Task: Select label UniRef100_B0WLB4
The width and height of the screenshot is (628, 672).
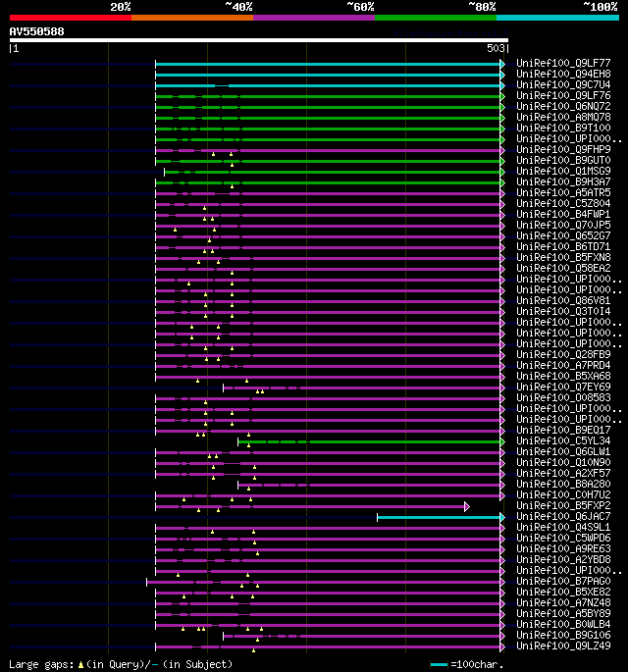Action: tap(563, 625)
